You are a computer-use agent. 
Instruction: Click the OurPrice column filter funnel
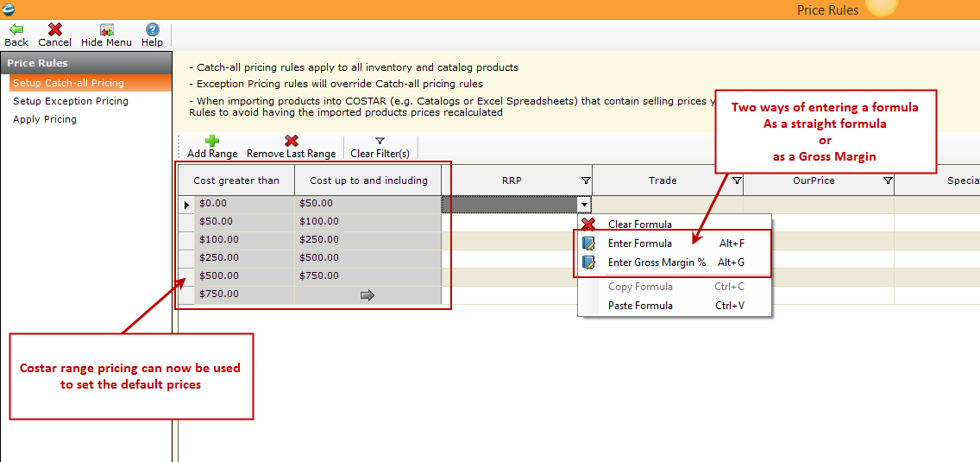pyautogui.click(x=888, y=180)
